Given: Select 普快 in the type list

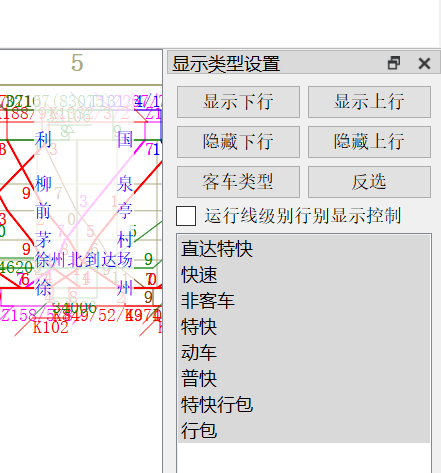Looking at the screenshot, I should pos(304,379).
